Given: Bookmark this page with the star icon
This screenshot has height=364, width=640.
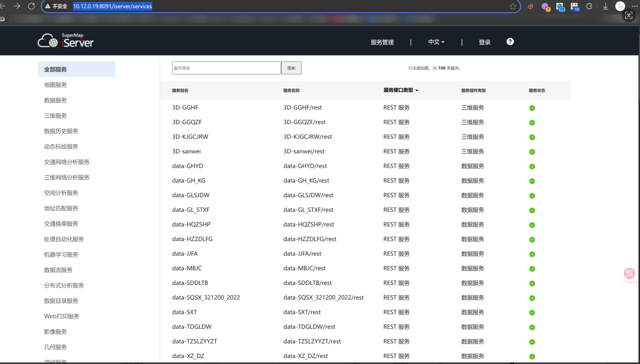Looking at the screenshot, I should pos(513,6).
